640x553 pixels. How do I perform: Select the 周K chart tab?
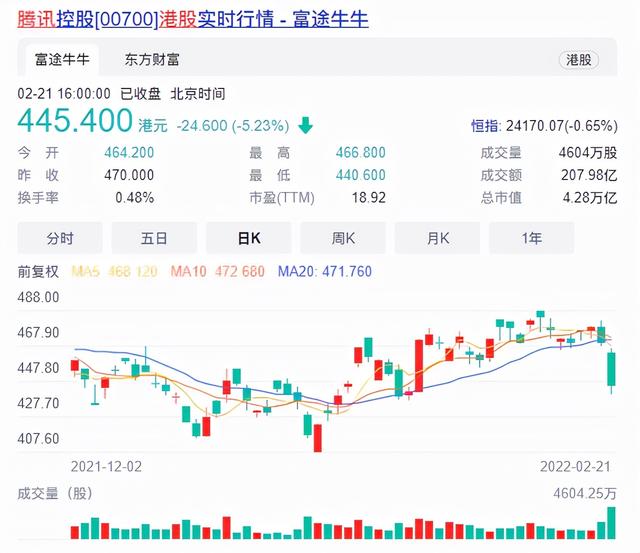point(343,238)
